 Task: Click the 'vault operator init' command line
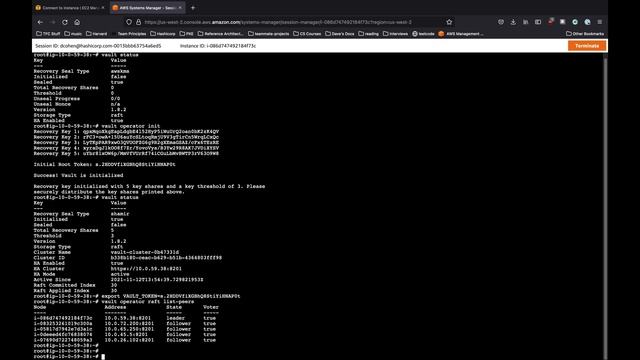pyautogui.click(x=97, y=126)
